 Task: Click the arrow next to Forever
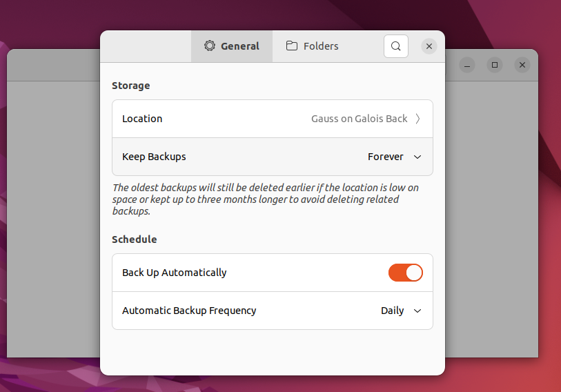[x=417, y=157]
